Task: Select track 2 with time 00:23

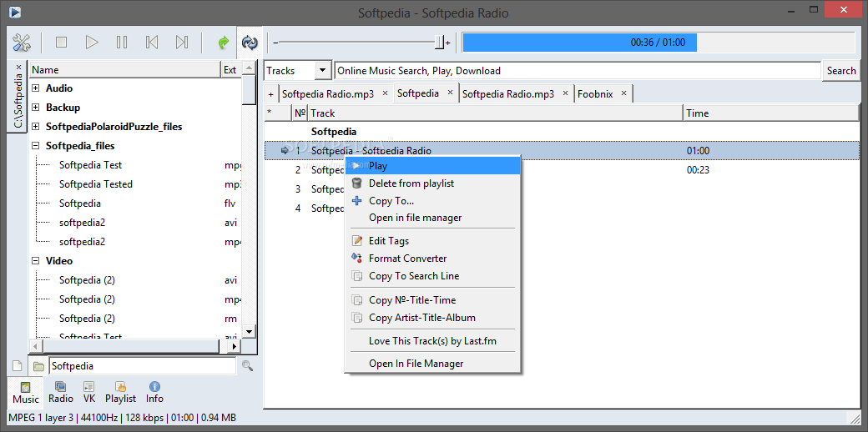Action: point(562,170)
